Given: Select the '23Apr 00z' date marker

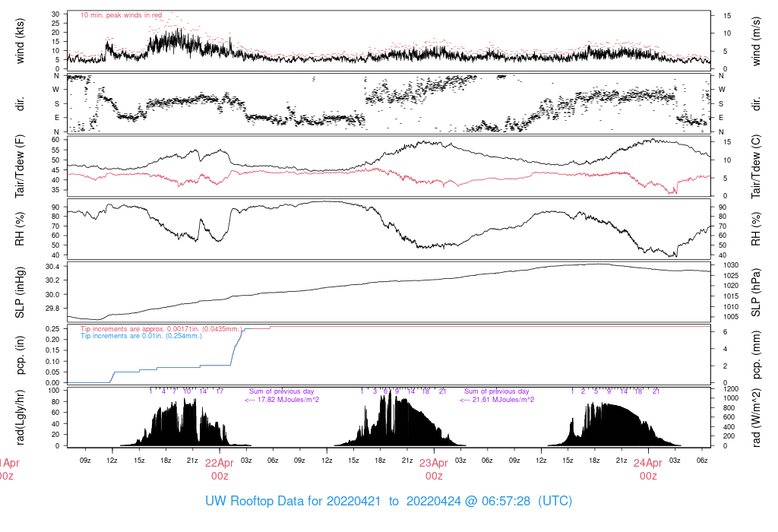Looking at the screenshot, I should click(x=434, y=469).
